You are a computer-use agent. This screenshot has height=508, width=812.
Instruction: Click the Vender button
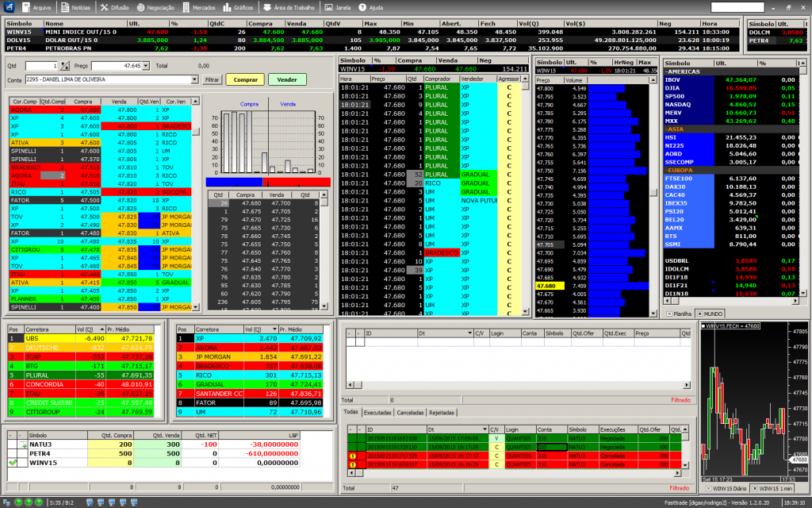click(x=287, y=79)
